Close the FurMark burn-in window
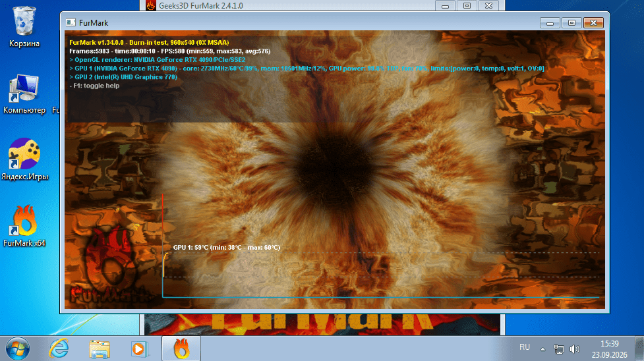The image size is (644, 361). click(593, 22)
